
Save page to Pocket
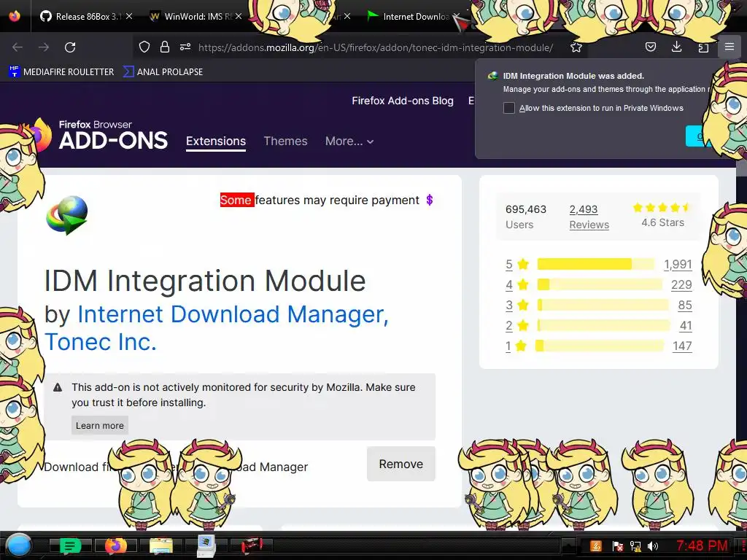(x=650, y=47)
